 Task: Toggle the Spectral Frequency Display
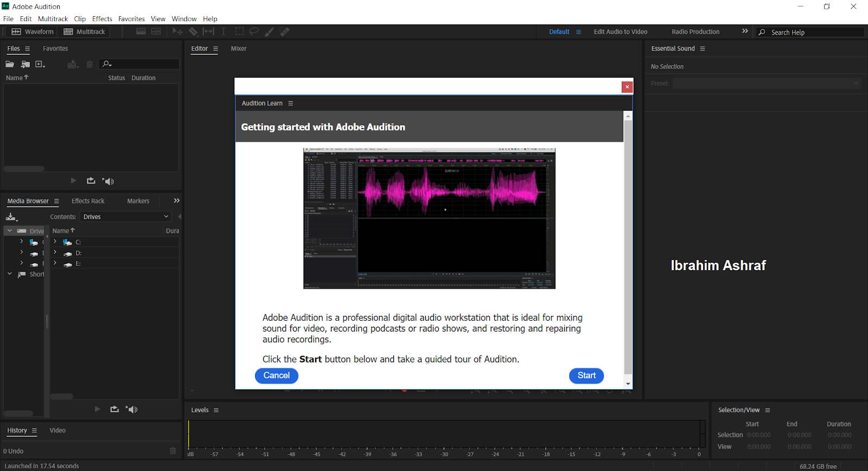pos(141,31)
